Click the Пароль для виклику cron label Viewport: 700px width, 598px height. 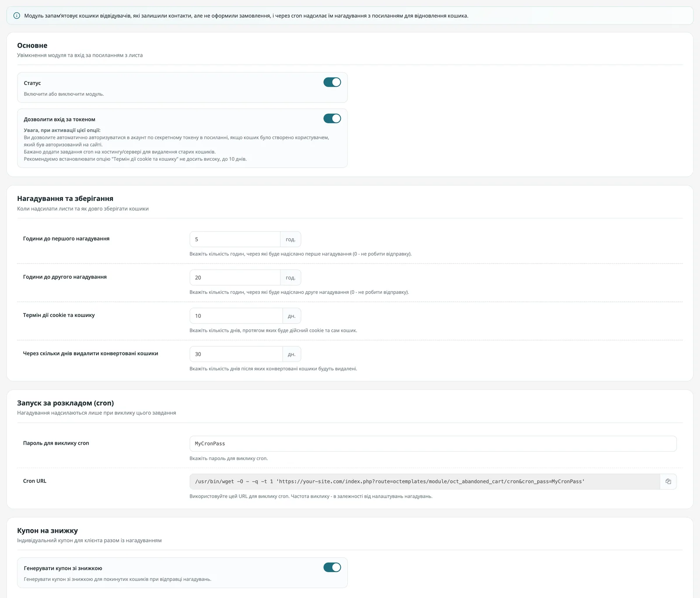(x=56, y=443)
